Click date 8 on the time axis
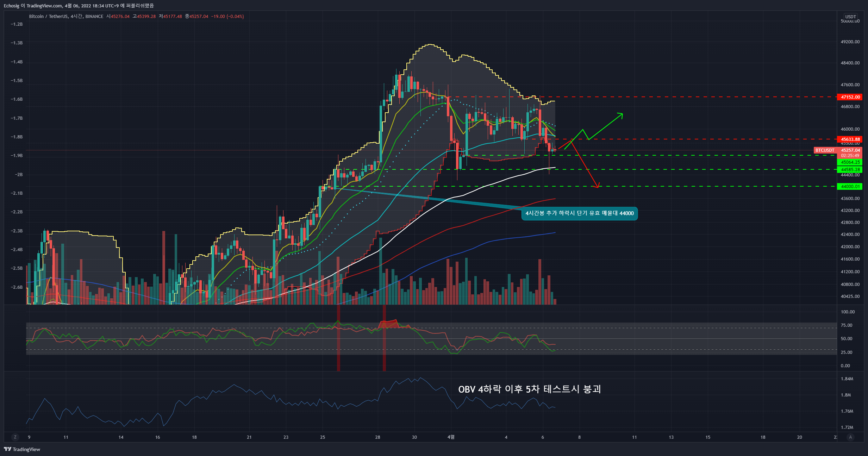Viewport: 868px width, 456px height. pyautogui.click(x=579, y=437)
